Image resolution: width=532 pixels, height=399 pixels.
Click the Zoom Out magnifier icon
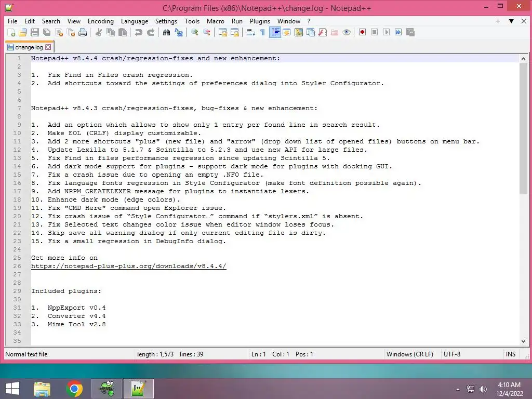206,32
